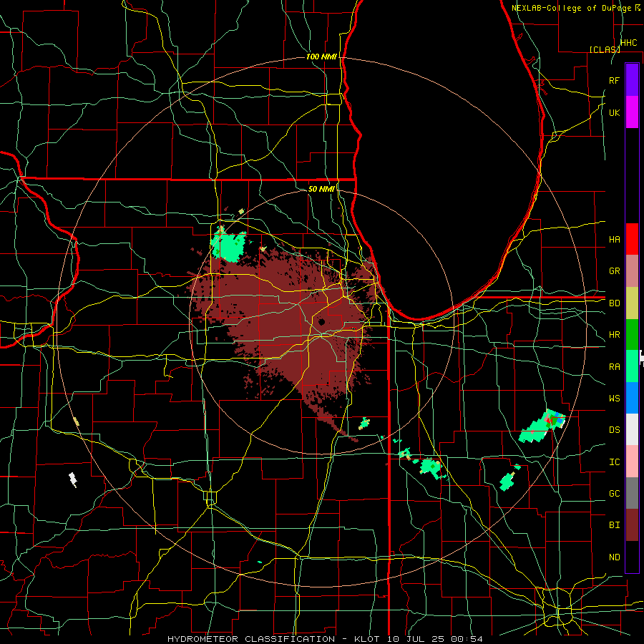This screenshot has height=644, width=644.
Task: Click the "BD" legend label
Action: 614,303
